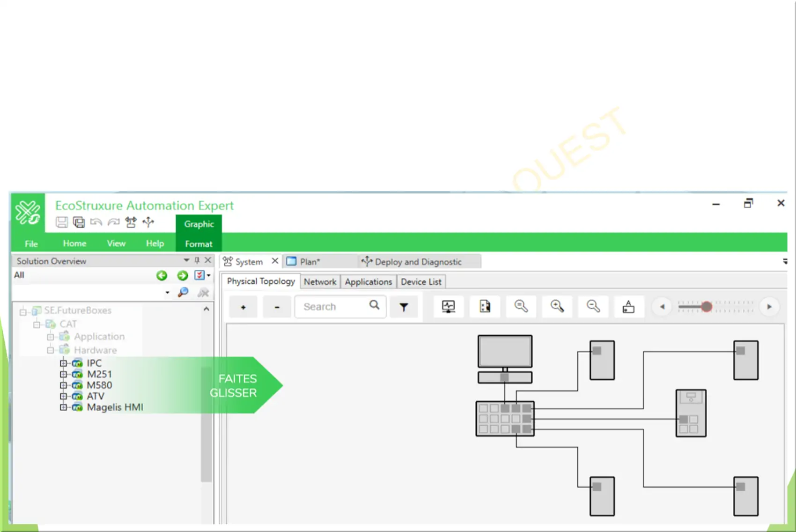Increase zoom with the right arrow button
The width and height of the screenshot is (796, 532).
pos(769,307)
